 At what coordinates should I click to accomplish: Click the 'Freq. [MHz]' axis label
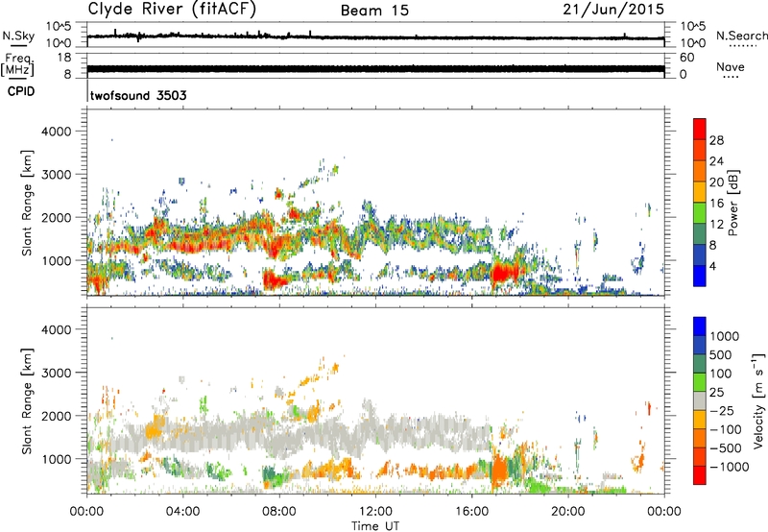tap(17, 64)
